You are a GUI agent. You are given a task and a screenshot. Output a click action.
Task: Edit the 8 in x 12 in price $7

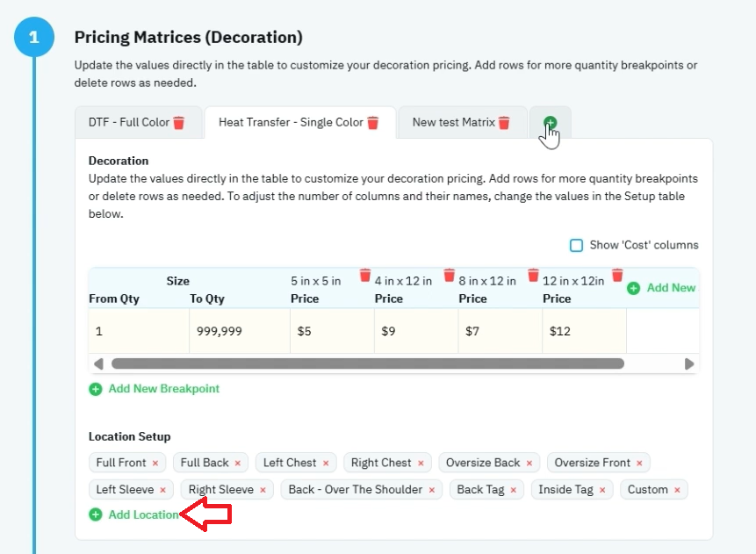click(500, 331)
